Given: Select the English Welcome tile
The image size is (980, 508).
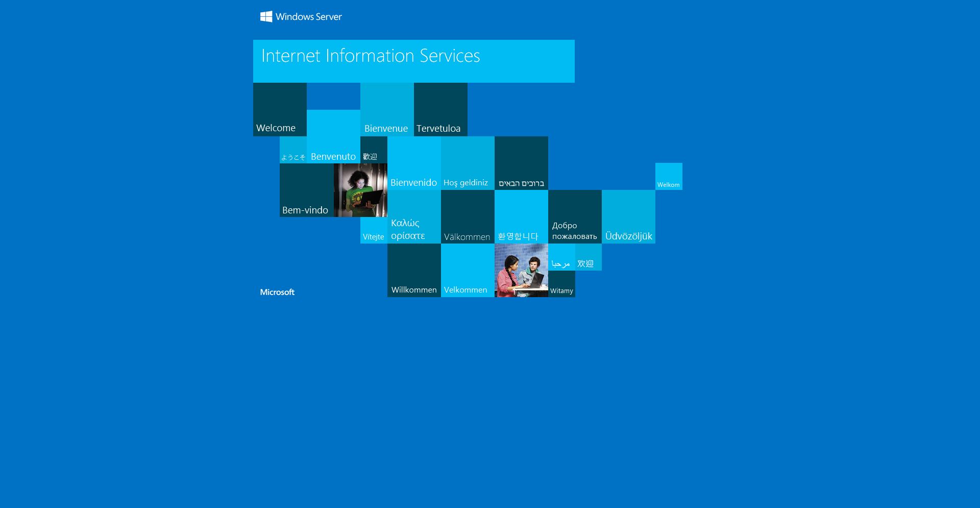Looking at the screenshot, I should (280, 110).
